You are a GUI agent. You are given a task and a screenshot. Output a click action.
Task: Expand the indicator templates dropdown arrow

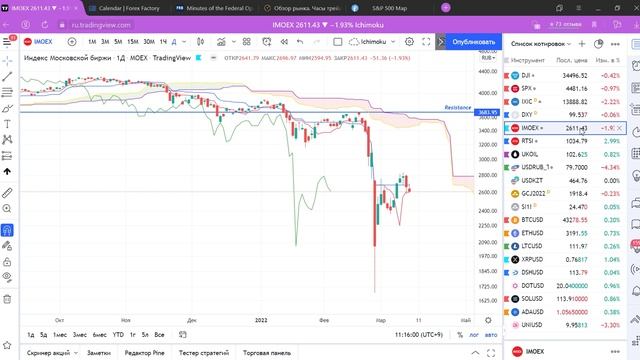click(x=234, y=42)
